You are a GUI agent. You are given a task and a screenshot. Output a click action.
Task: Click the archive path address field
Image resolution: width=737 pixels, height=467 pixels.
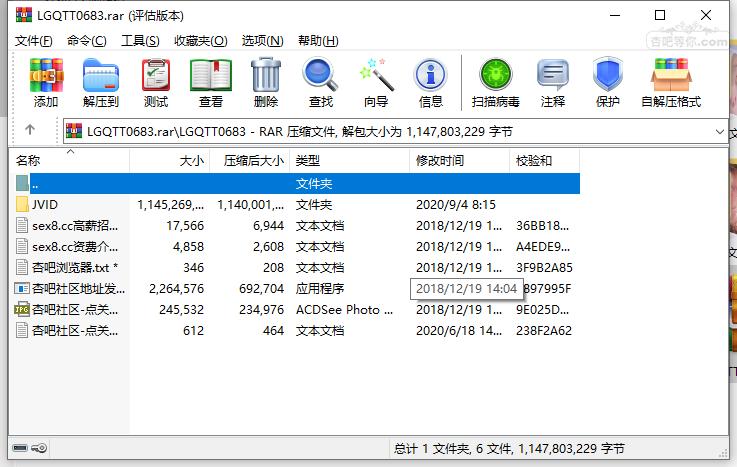[x=395, y=131]
